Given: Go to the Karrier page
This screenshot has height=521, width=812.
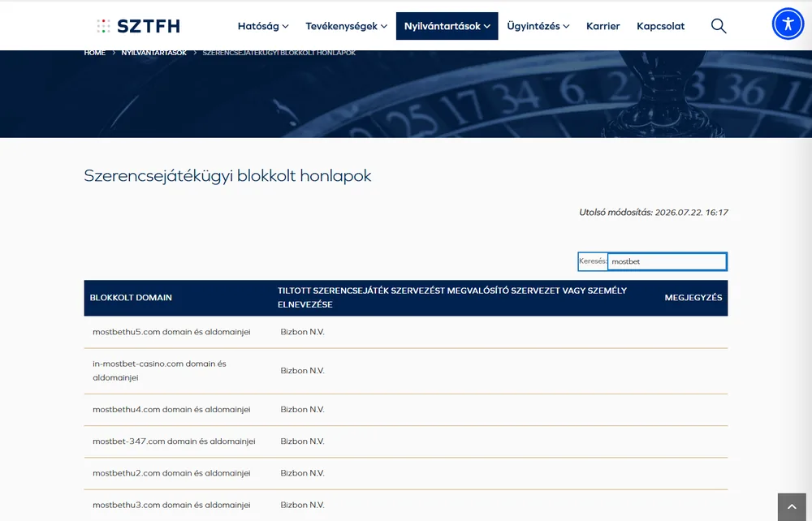Looking at the screenshot, I should click(603, 26).
